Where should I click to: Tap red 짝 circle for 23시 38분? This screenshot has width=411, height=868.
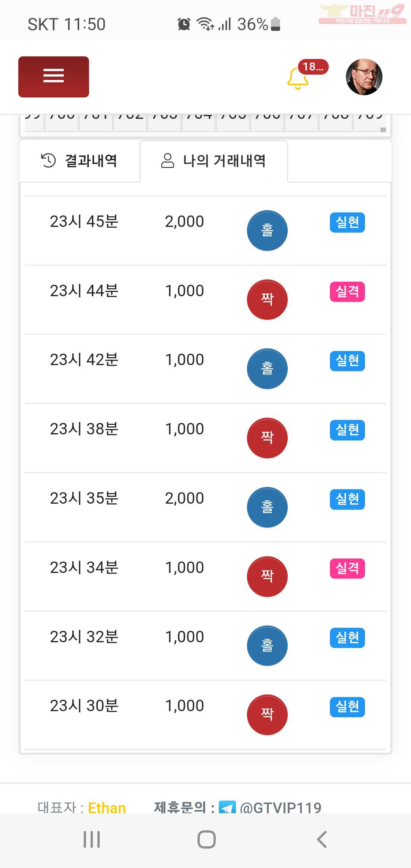pos(267,438)
